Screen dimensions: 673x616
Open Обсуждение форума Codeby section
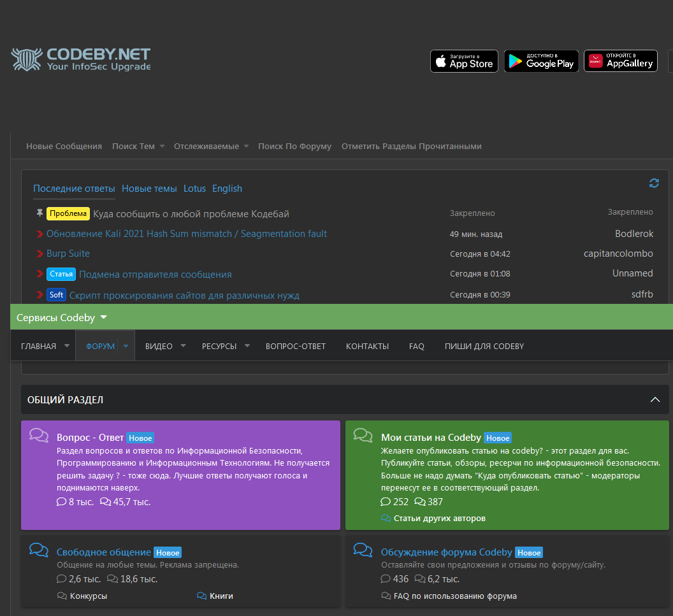click(446, 552)
